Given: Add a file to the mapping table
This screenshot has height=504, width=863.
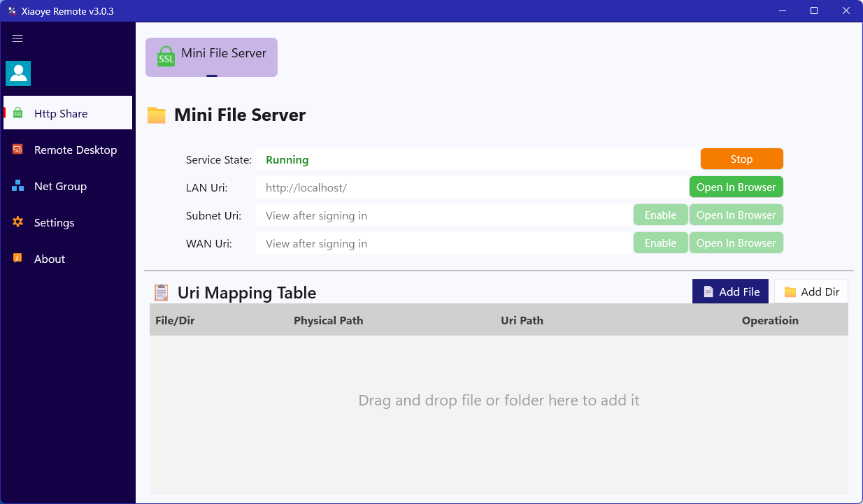Looking at the screenshot, I should (x=730, y=291).
